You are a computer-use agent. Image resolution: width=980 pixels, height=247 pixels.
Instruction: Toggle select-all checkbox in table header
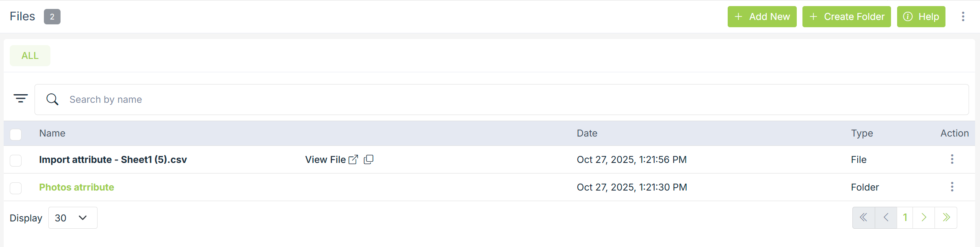(16, 134)
